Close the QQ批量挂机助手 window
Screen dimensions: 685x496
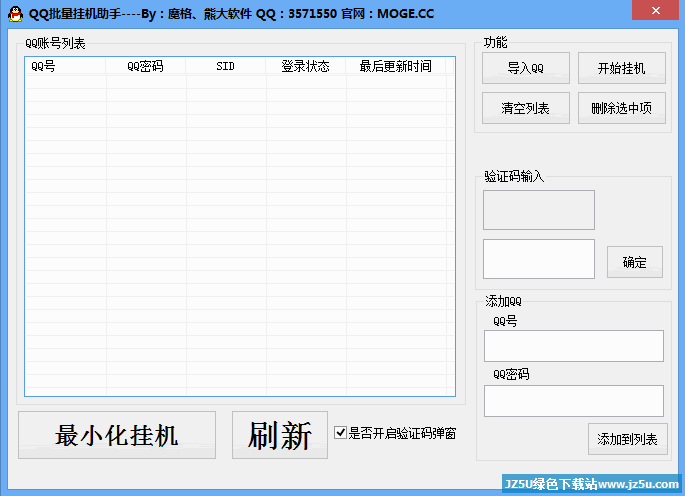[x=655, y=10]
